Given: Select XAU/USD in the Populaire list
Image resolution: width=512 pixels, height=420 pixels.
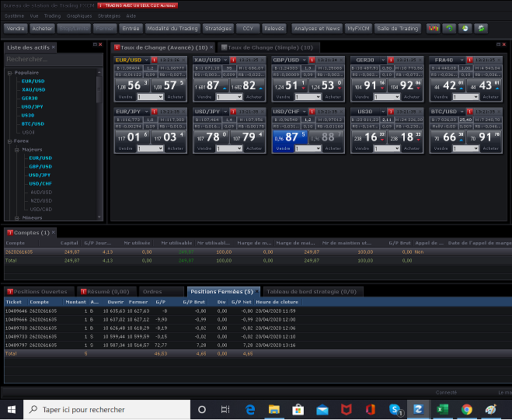Looking at the screenshot, I should tap(33, 89).
